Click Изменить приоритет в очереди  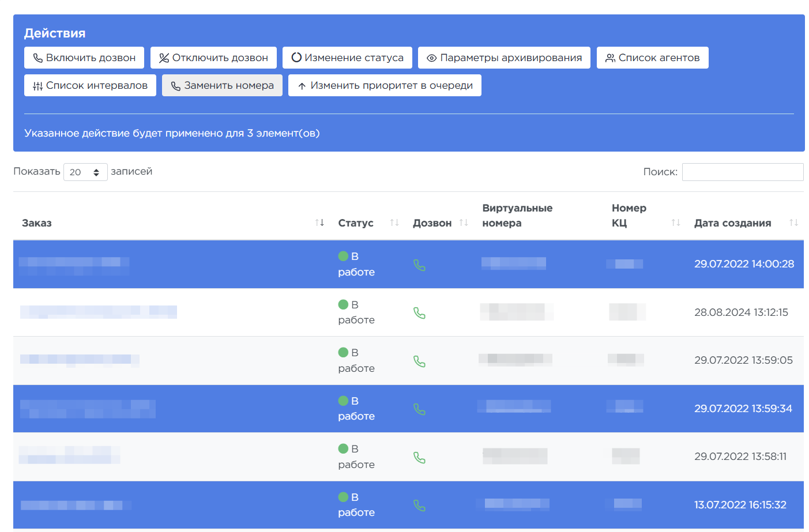pyautogui.click(x=385, y=85)
